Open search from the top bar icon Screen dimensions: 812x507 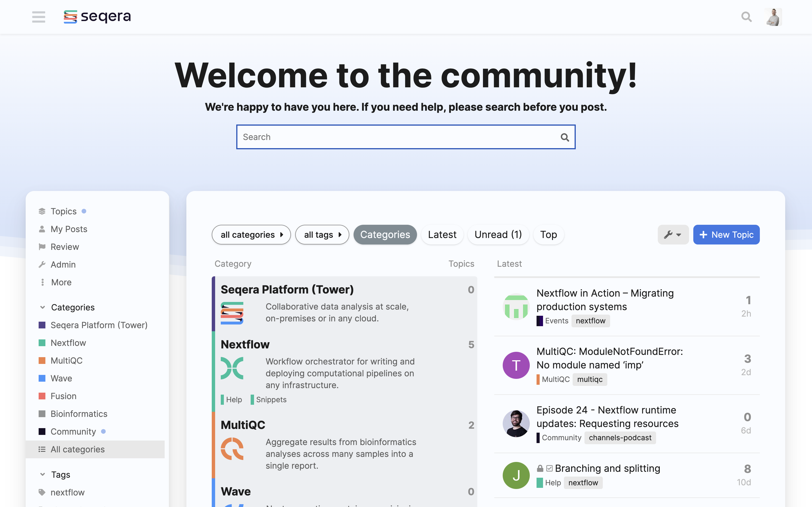click(x=746, y=17)
